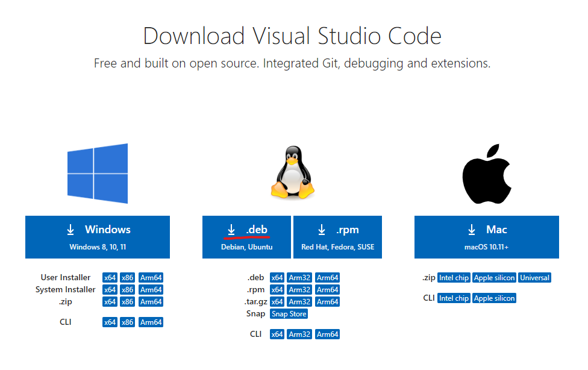
Task: Download the Universal Mac .zip
Action: tap(534, 277)
